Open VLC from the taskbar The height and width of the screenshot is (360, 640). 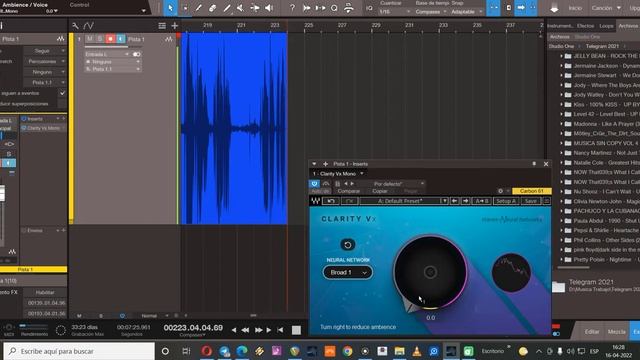[417, 351]
